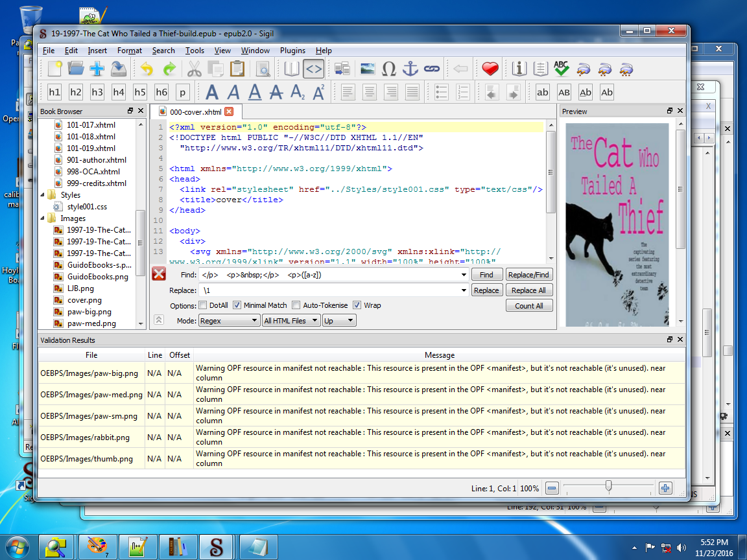This screenshot has width=747, height=560.
Task: Click the Undo arrow icon
Action: [147, 69]
